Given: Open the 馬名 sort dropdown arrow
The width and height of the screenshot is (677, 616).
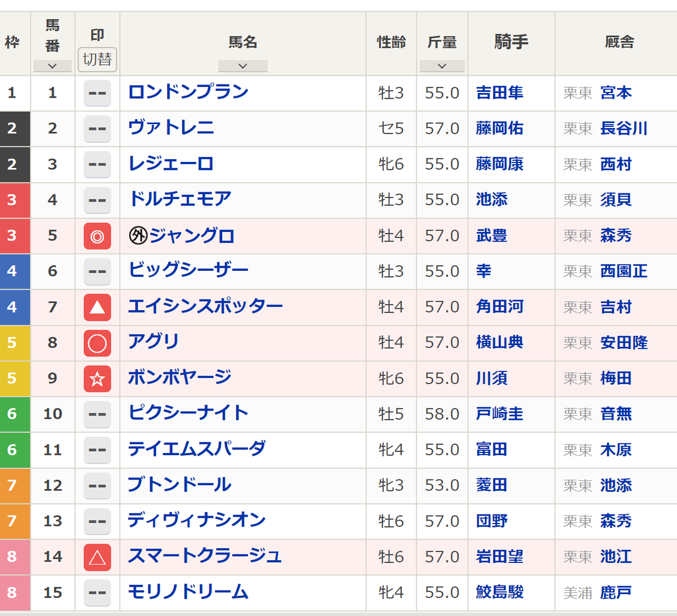Looking at the screenshot, I should click(243, 66).
